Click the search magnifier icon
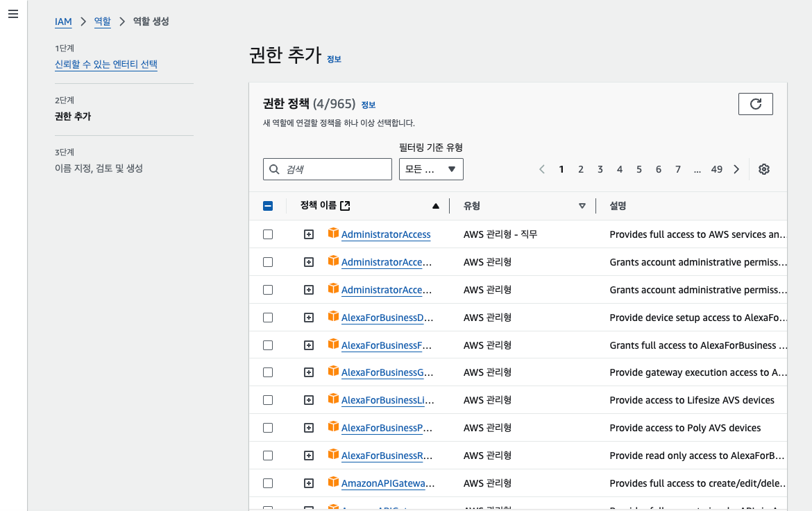Screen dimensions: 812x511 click(274, 169)
